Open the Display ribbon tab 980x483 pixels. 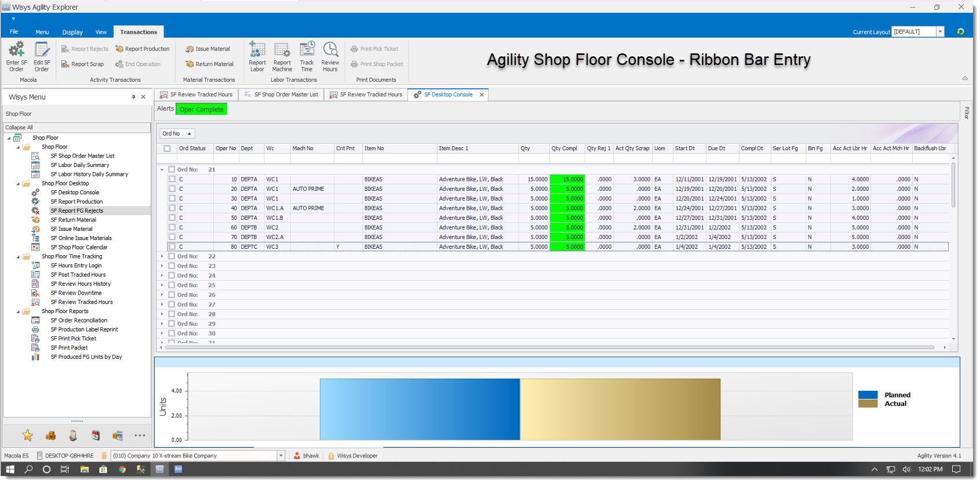tap(72, 32)
